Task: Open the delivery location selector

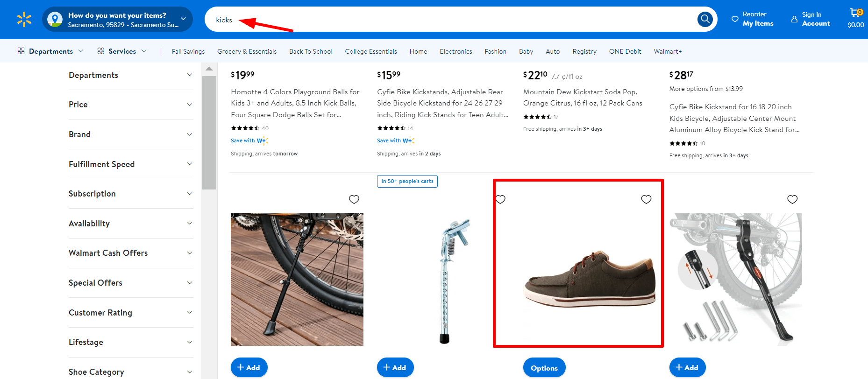Action: (x=117, y=19)
